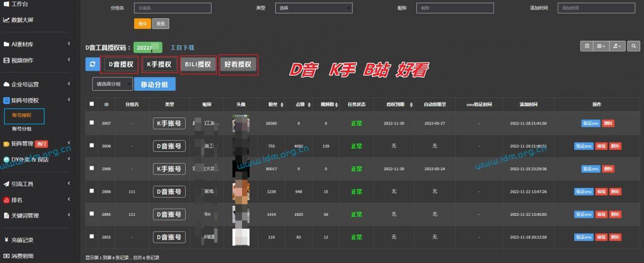Click 验证sms in row 2885
Image resolution: width=644 pixels, height=263 pixels.
click(x=583, y=214)
